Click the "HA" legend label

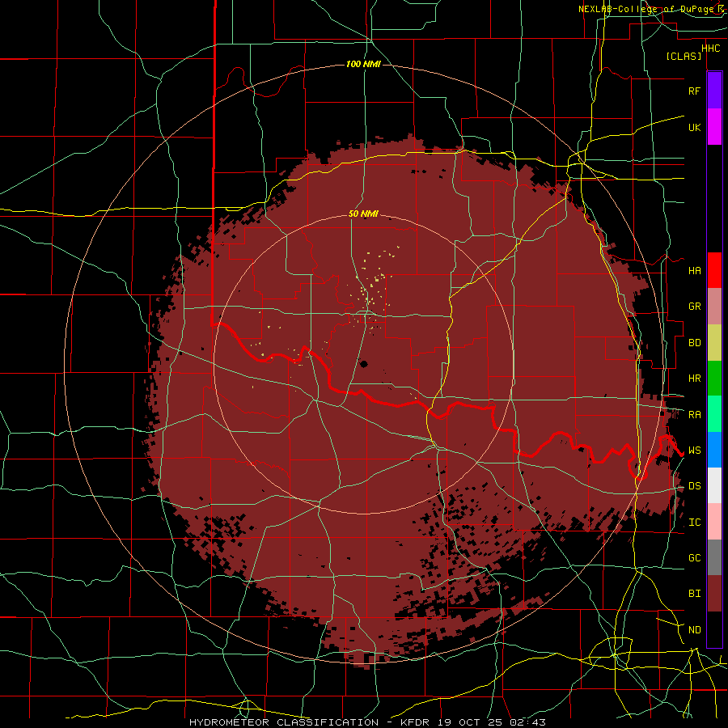click(x=694, y=270)
